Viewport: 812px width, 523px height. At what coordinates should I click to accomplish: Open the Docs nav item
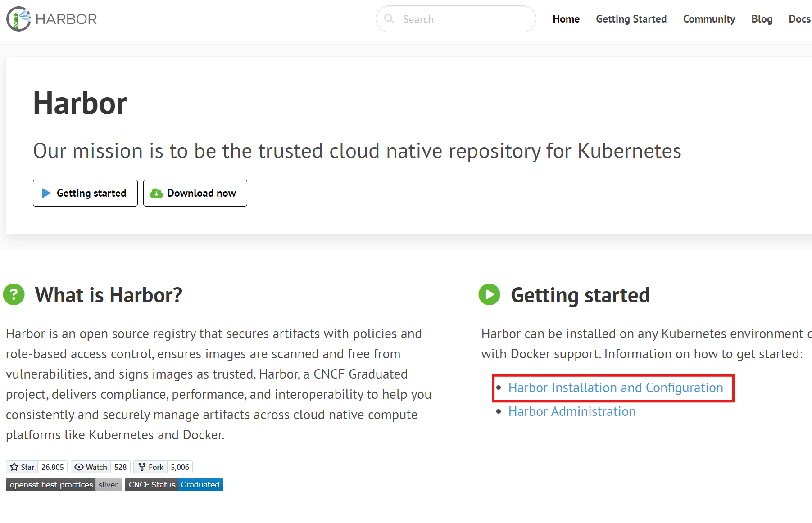tap(799, 19)
